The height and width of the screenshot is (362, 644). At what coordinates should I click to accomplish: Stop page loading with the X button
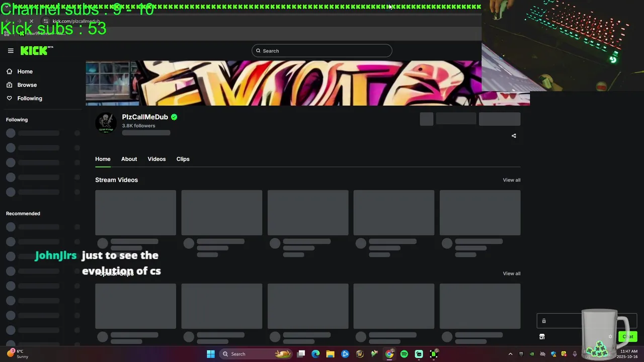pyautogui.click(x=31, y=21)
